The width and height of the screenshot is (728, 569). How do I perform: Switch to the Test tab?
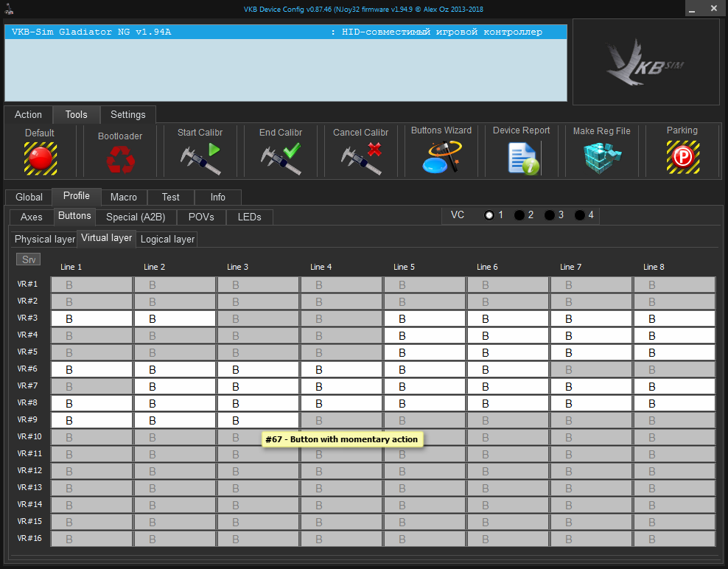pyautogui.click(x=171, y=197)
